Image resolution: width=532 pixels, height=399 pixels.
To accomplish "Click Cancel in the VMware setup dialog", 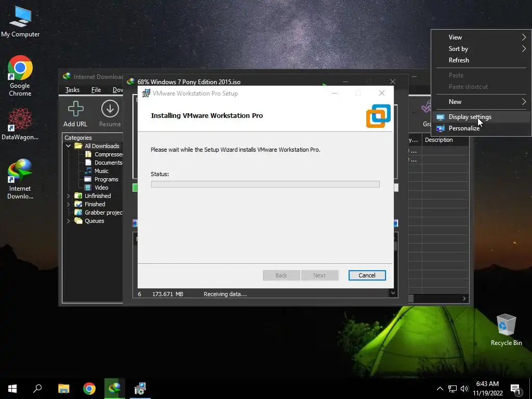I will pos(367,275).
